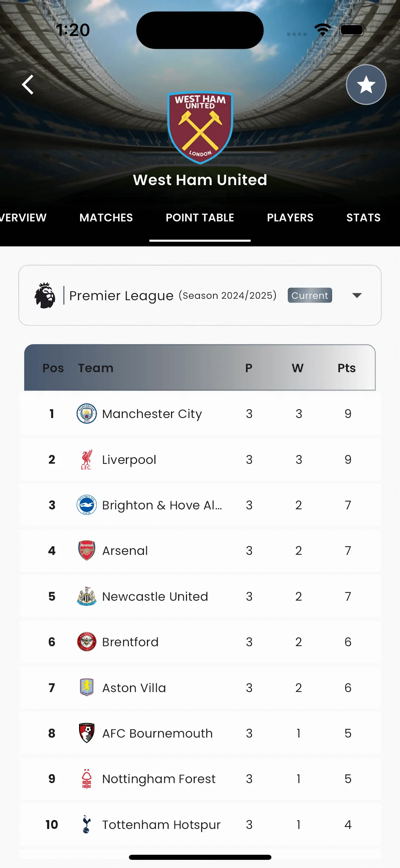This screenshot has width=400, height=868.
Task: Tap the Manchester City club badge
Action: [x=87, y=414]
